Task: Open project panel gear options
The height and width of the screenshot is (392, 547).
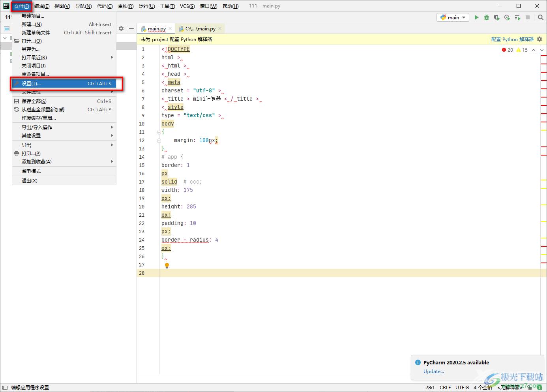Action: pos(121,28)
